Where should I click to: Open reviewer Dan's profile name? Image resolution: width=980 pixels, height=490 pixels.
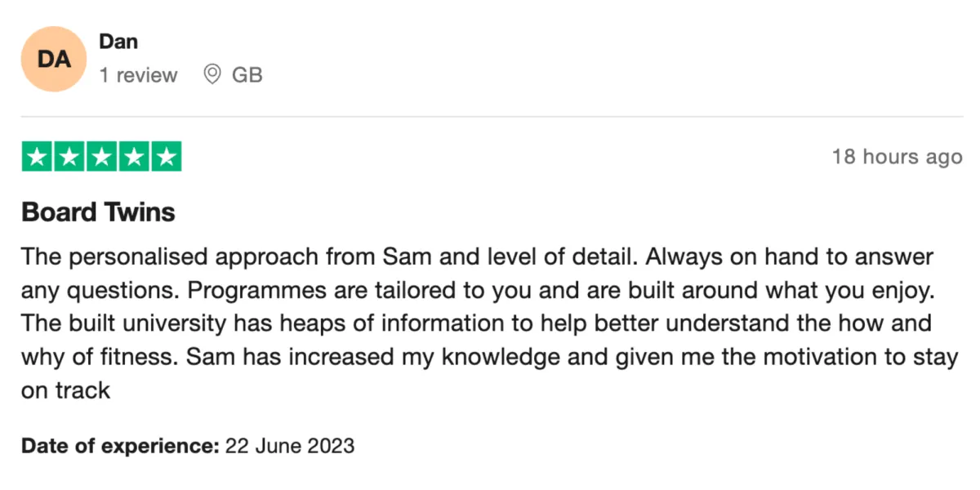click(x=118, y=41)
